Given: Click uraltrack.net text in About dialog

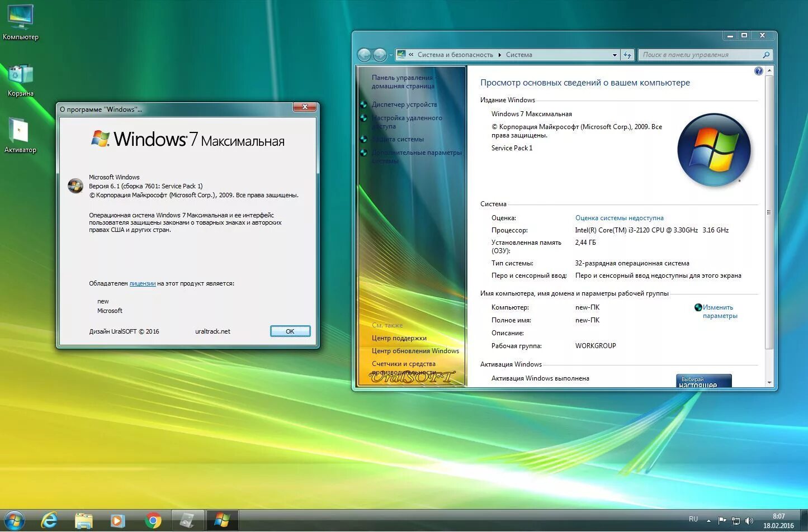Looking at the screenshot, I should tap(212, 331).
